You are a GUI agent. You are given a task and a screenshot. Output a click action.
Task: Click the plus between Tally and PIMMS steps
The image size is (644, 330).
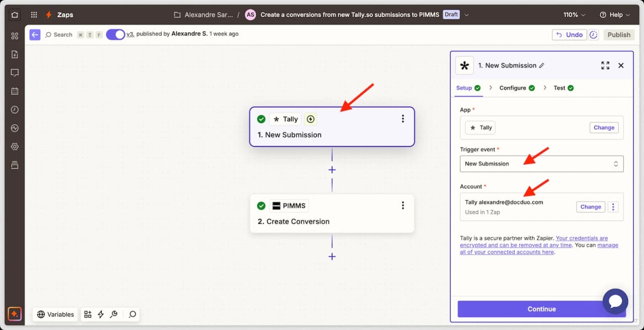(332, 170)
